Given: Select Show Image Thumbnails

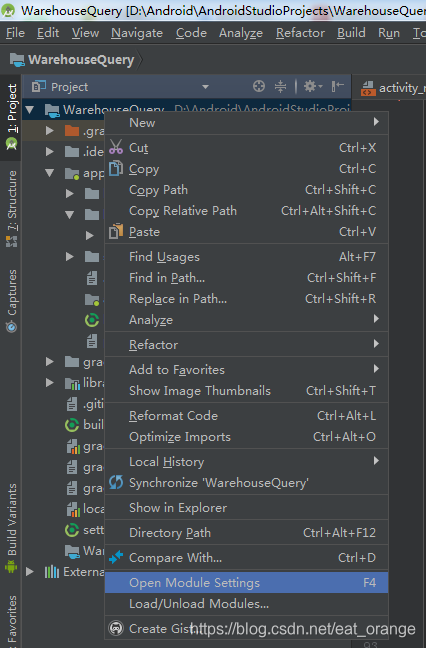Looking at the screenshot, I should (246, 390).
